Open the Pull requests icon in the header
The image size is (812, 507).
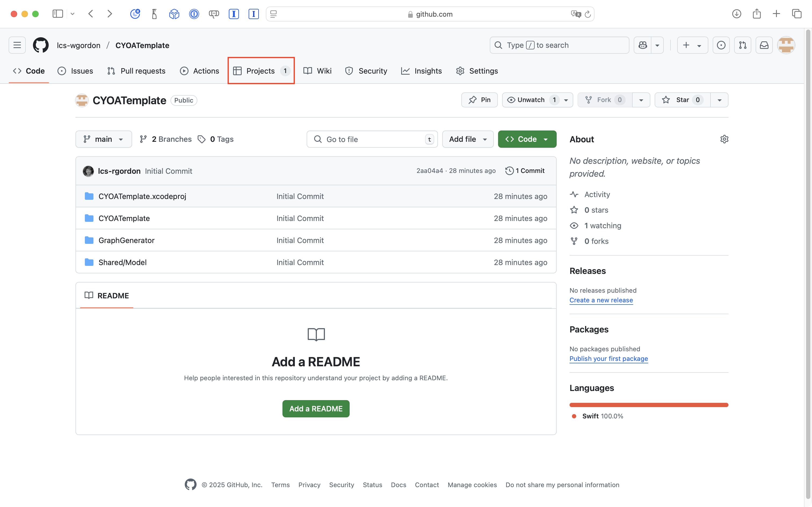(x=742, y=45)
